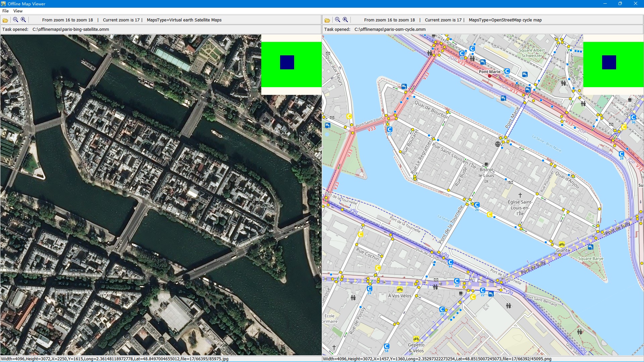Open a map task file in the satellite pane

pyautogui.click(x=5, y=20)
